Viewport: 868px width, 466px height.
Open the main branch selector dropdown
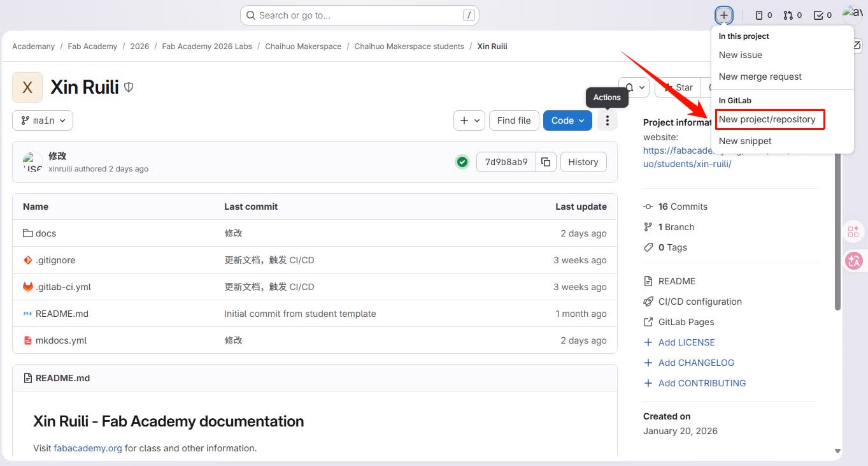tap(43, 120)
